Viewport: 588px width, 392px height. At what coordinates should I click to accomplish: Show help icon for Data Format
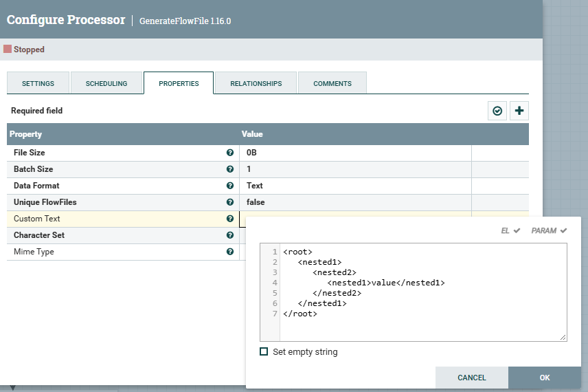click(230, 186)
